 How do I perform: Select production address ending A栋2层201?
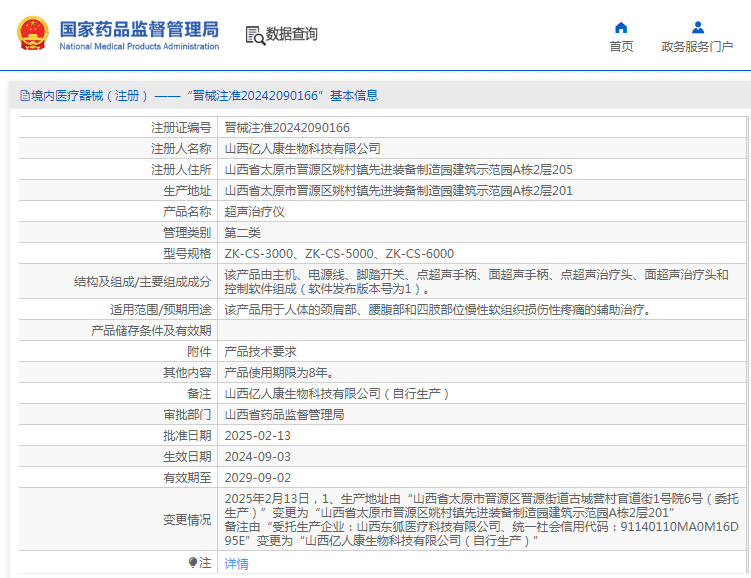pyautogui.click(x=398, y=191)
